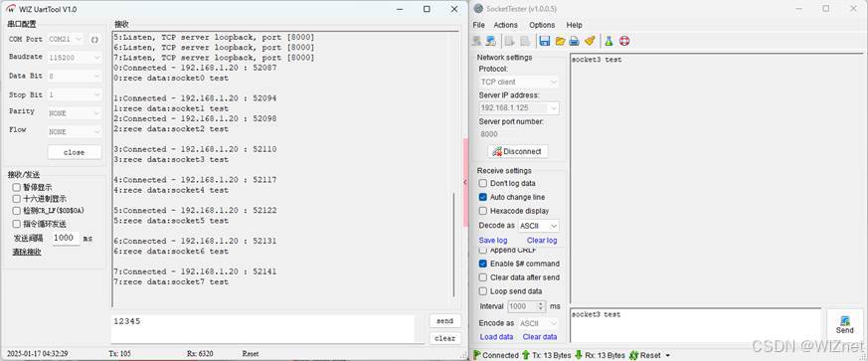Click the green flask test icon
868x361 pixels.
click(608, 41)
